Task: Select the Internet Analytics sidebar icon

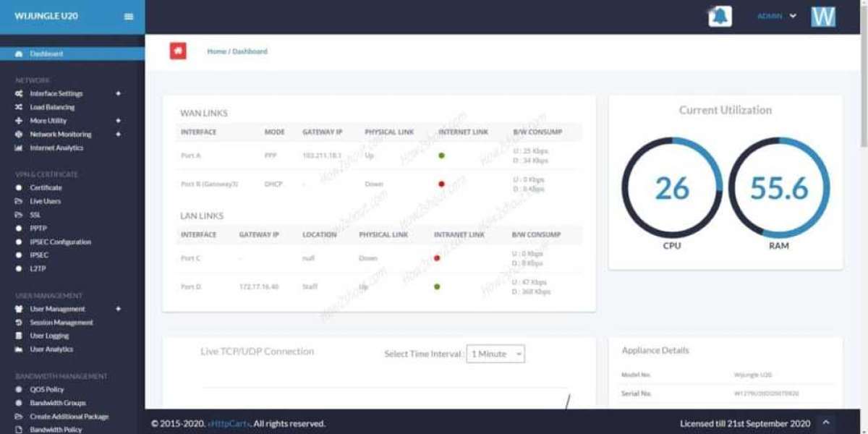Action: pyautogui.click(x=17, y=148)
